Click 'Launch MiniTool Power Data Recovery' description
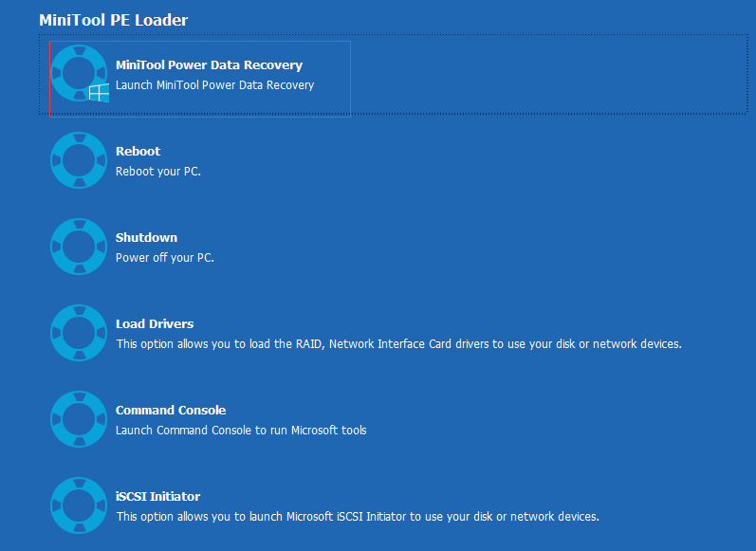756x551 pixels. (x=215, y=85)
